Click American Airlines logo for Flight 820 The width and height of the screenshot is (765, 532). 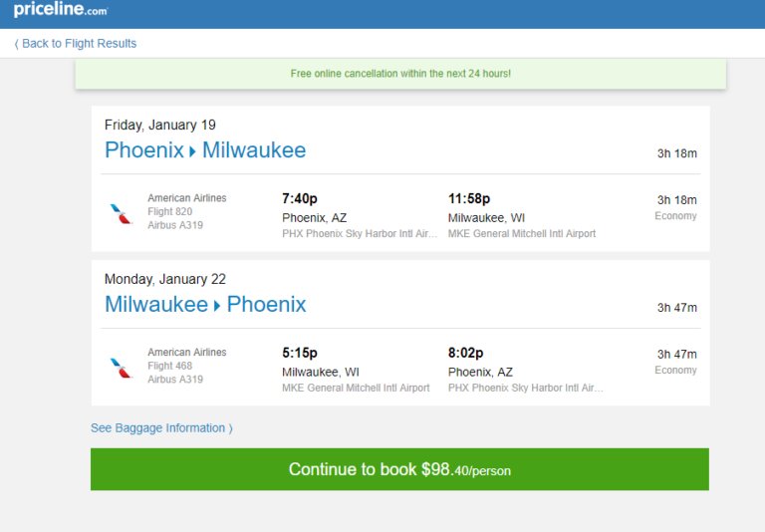click(x=121, y=214)
